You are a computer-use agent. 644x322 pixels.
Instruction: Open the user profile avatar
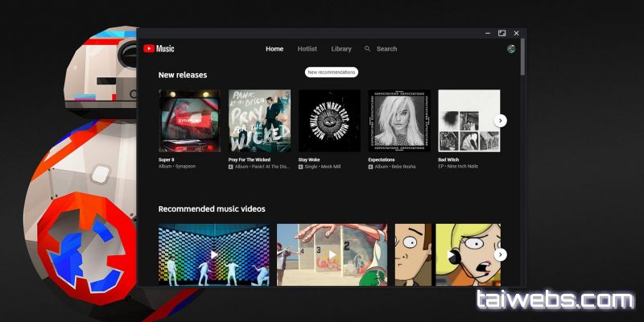coord(511,48)
